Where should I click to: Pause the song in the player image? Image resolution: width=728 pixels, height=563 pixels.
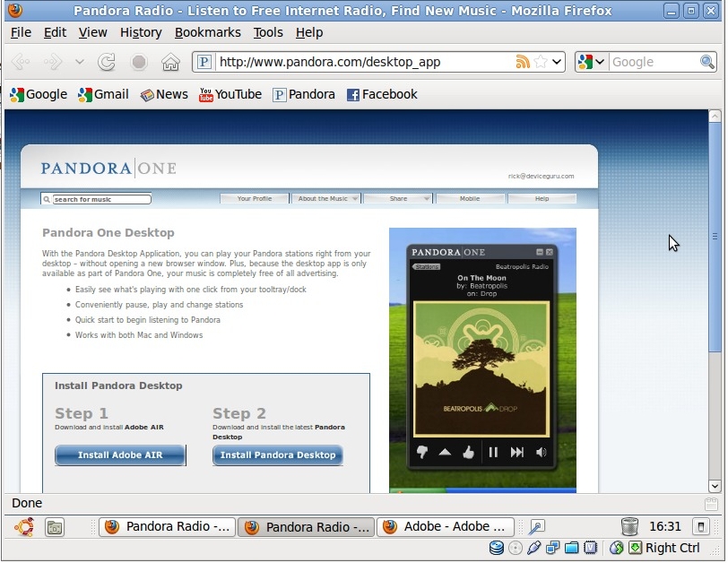pos(493,452)
